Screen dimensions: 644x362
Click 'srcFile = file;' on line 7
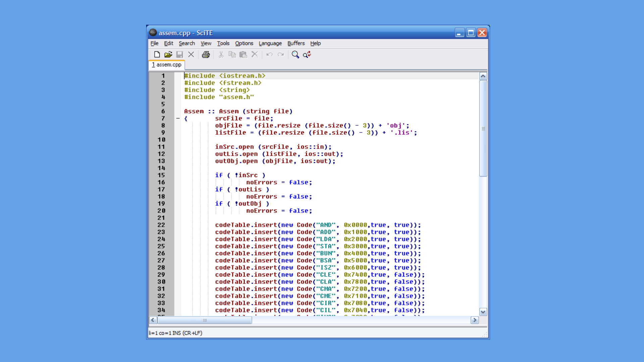244,118
